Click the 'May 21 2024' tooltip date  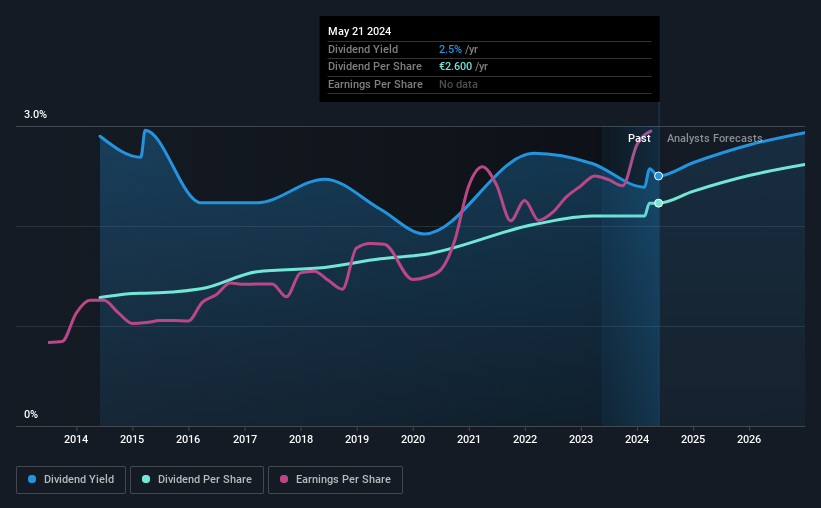tap(359, 31)
